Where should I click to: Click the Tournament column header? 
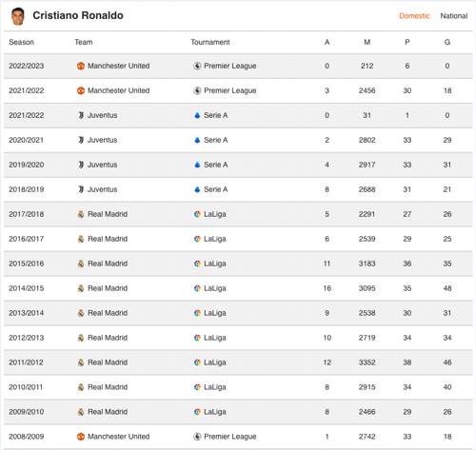click(x=210, y=42)
